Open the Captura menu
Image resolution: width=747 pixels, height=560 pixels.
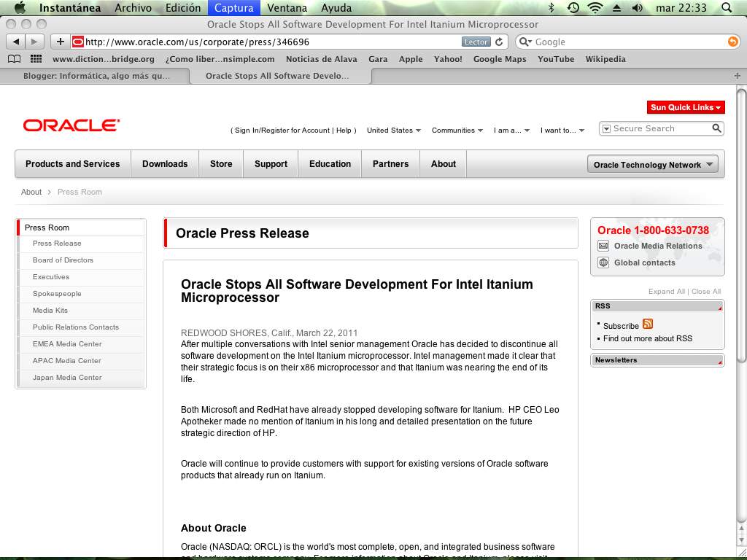(x=234, y=7)
